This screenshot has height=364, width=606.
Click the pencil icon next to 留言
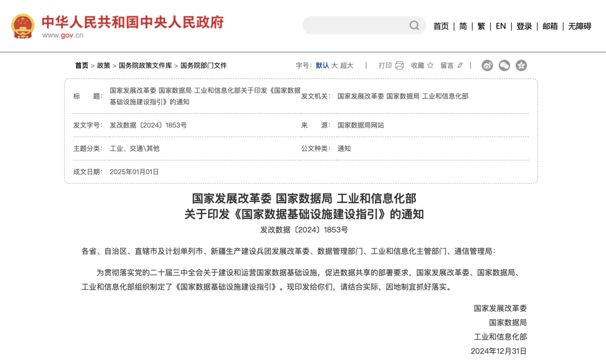460,65
